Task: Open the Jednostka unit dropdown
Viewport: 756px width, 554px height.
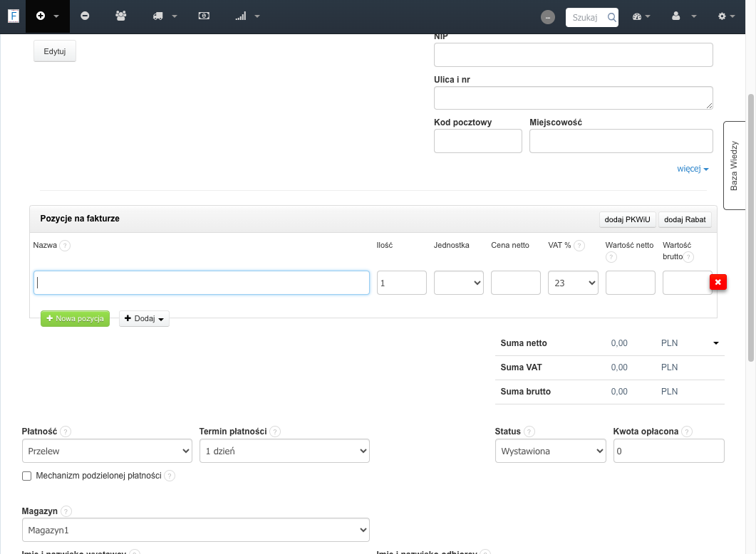Action: (x=459, y=283)
